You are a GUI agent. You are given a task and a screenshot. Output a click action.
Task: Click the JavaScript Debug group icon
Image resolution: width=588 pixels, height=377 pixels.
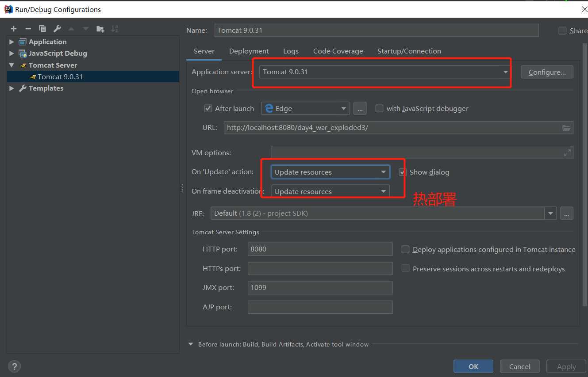[x=23, y=53]
